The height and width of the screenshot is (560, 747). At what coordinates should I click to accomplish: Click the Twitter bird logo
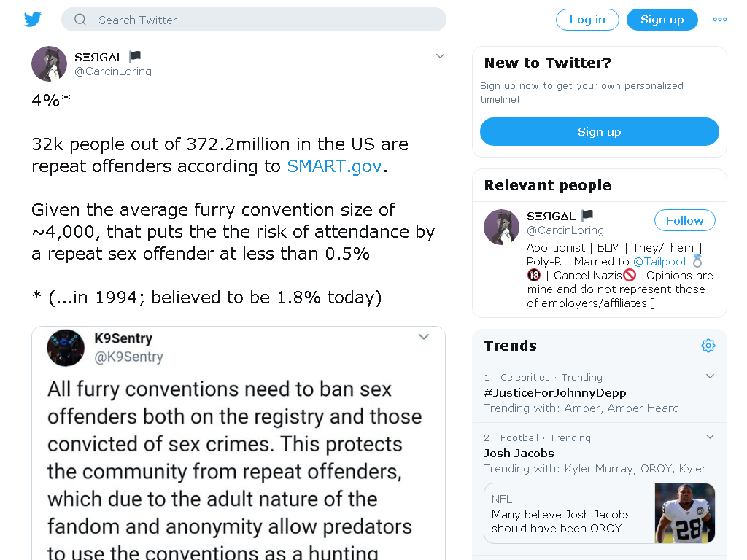pos(33,20)
